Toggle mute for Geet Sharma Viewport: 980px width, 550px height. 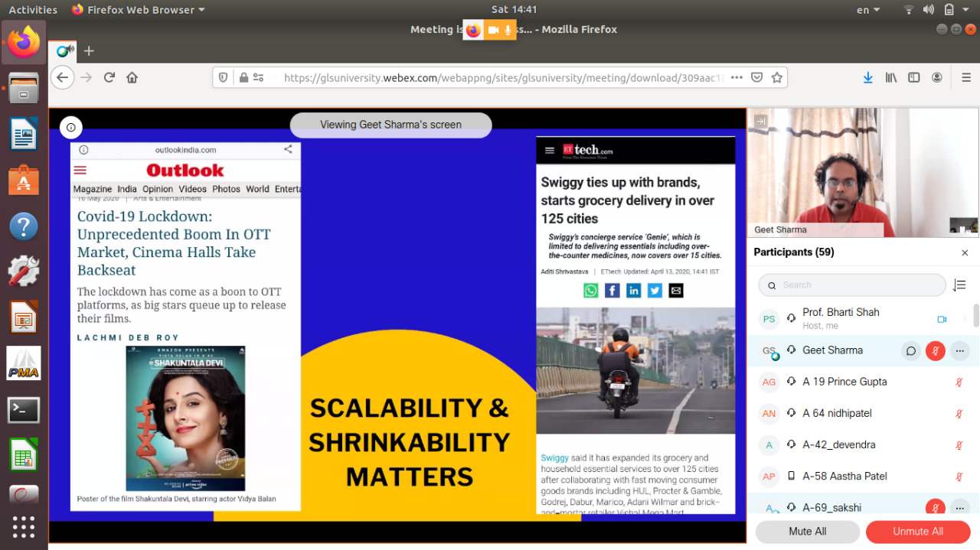tap(935, 351)
